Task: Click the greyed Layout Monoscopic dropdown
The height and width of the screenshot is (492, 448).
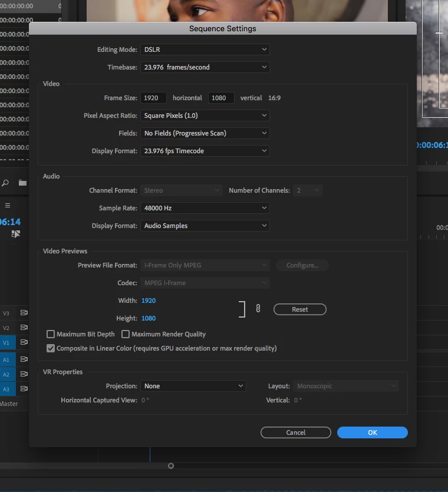Action: click(x=346, y=386)
